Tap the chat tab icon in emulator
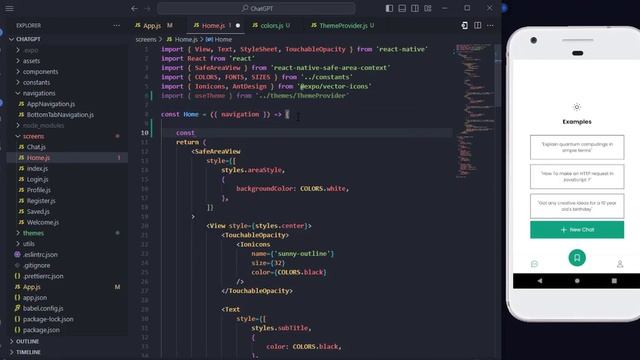Screen dimensions: 640x360 534,264
